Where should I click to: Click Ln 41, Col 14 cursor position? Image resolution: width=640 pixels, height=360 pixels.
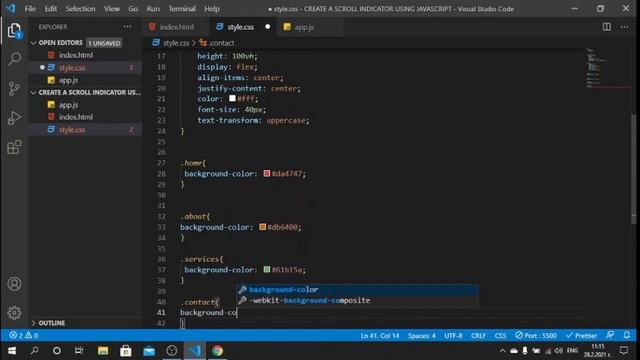click(380, 336)
